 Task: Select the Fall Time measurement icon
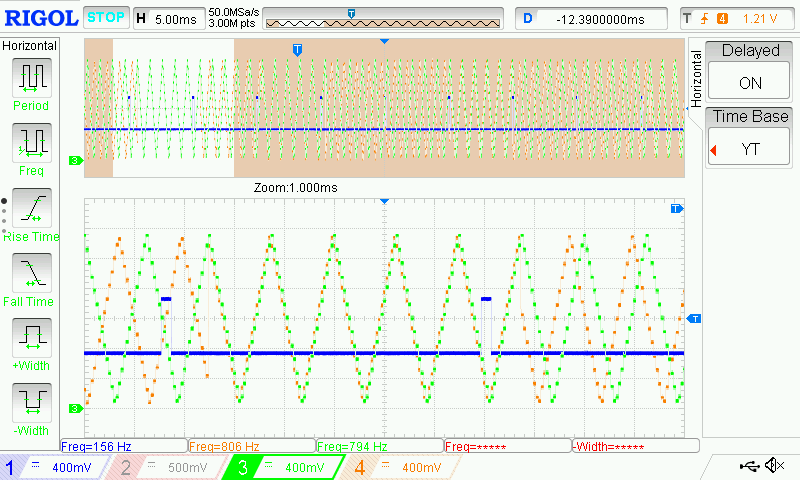[32, 272]
